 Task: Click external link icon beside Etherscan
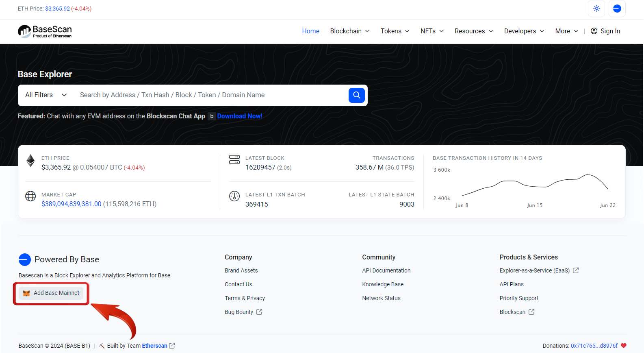point(172,346)
